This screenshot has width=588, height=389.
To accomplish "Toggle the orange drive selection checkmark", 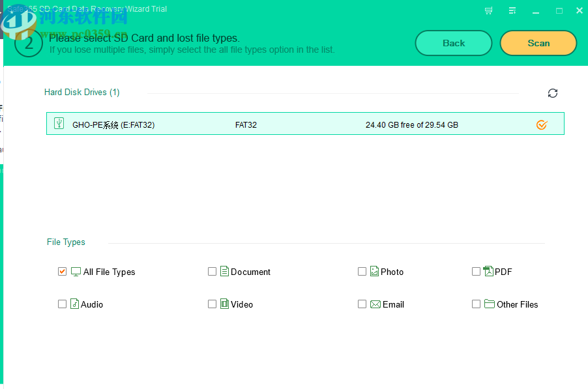I will point(541,124).
